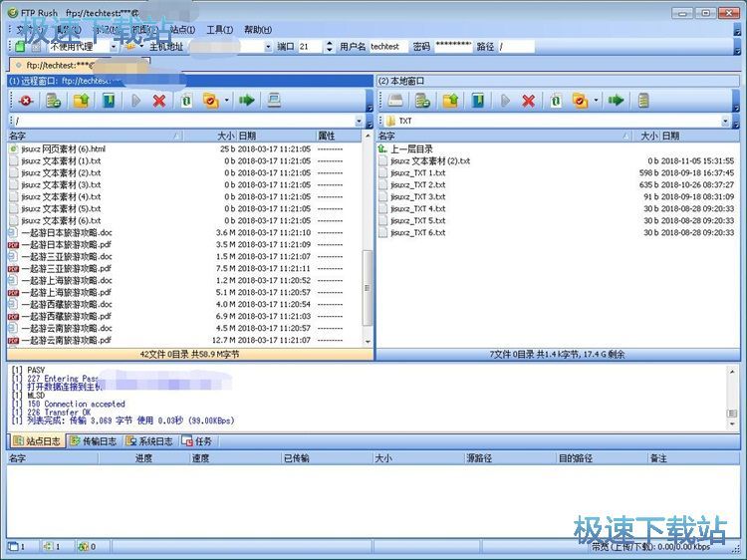The height and width of the screenshot is (560, 747).
Task: Click the port number spinner arrows
Action: [x=330, y=47]
